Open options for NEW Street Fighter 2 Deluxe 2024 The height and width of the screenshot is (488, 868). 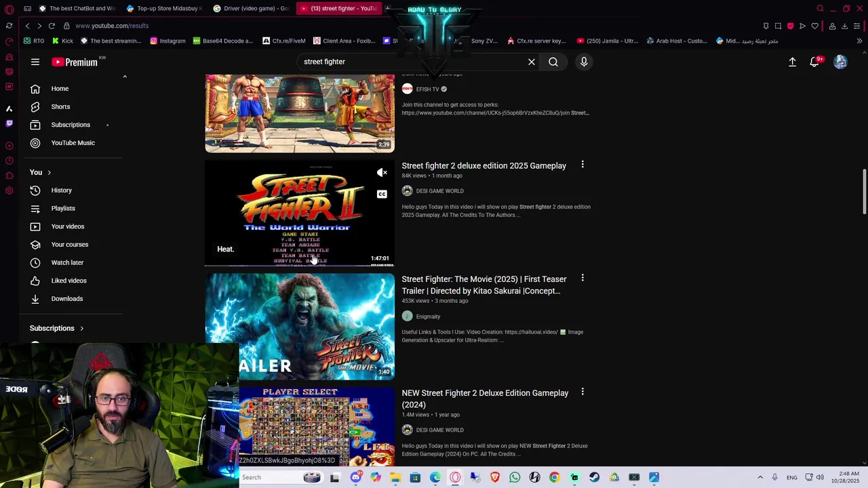(x=583, y=392)
